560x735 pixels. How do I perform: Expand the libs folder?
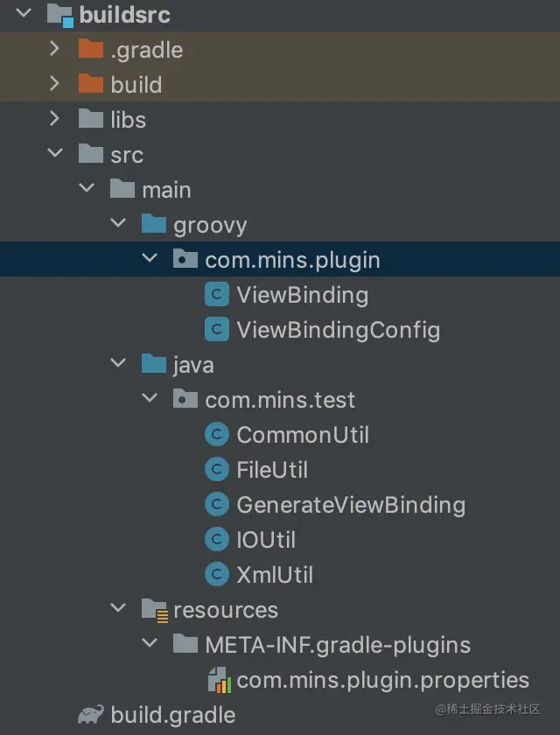click(55, 119)
